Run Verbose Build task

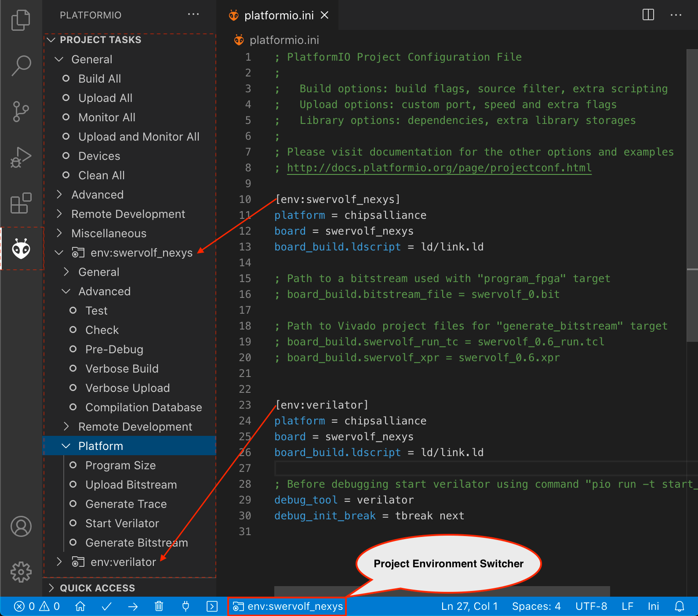click(x=130, y=369)
